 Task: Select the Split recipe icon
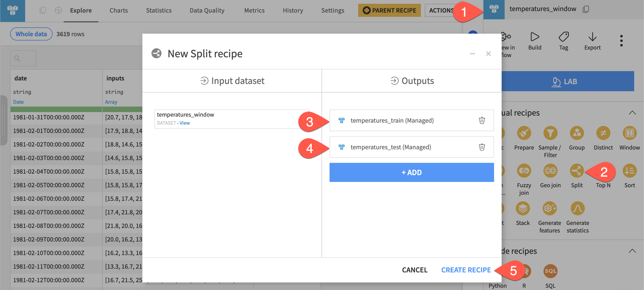(577, 171)
